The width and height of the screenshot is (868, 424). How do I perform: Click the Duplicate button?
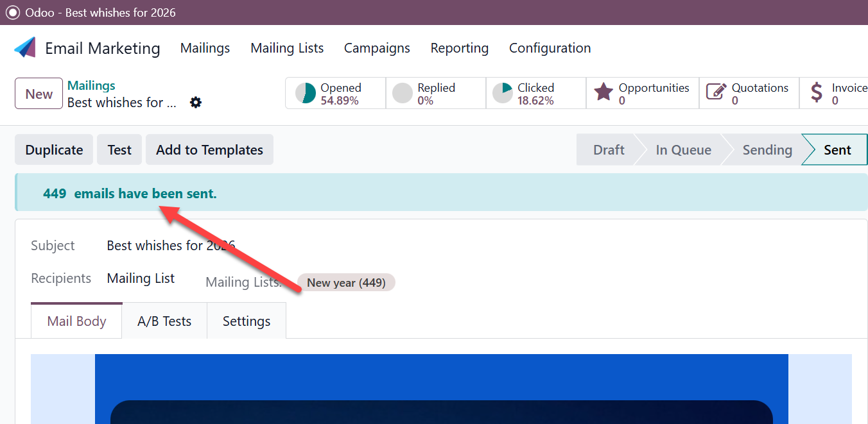[54, 150]
